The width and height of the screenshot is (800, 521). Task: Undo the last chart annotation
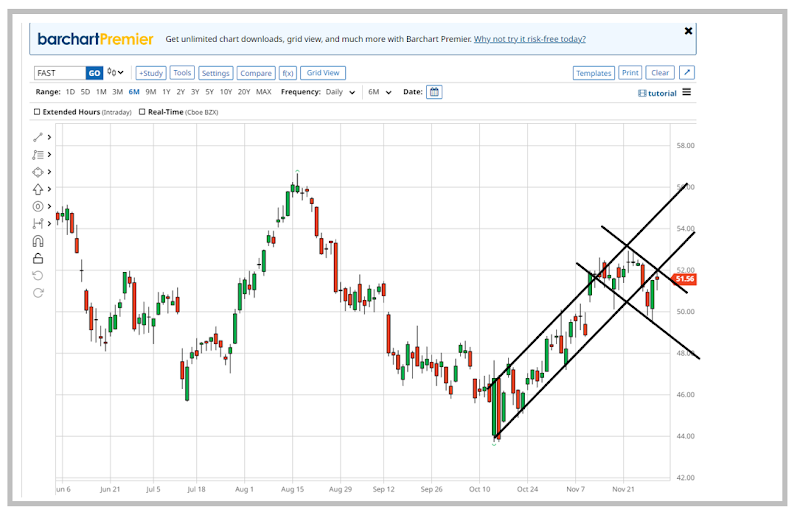pos(38,275)
